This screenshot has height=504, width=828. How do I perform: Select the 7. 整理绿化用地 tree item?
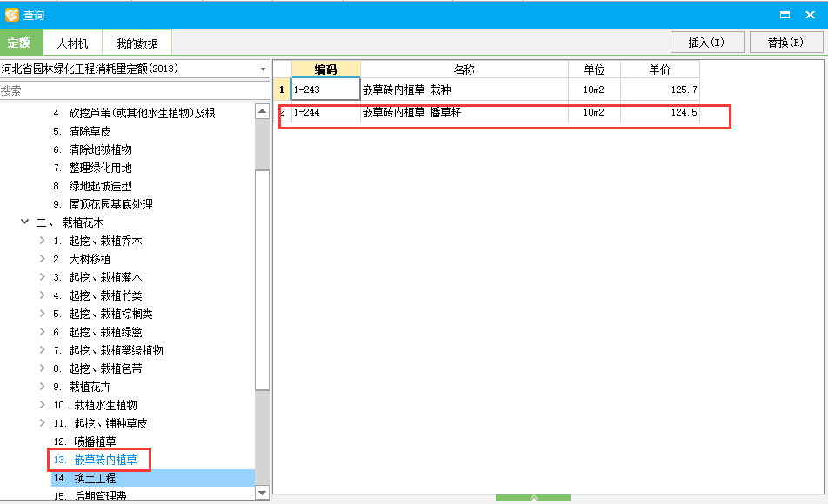tap(92, 168)
